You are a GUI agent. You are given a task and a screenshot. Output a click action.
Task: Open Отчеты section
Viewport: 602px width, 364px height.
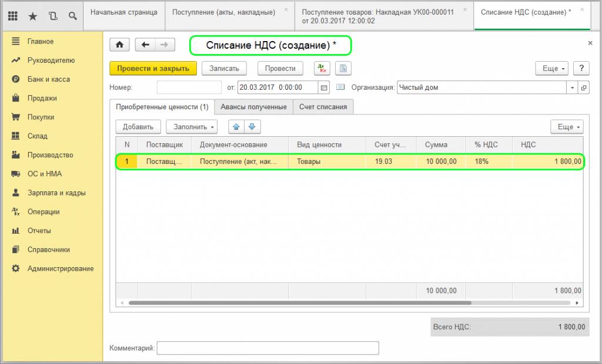click(x=39, y=231)
